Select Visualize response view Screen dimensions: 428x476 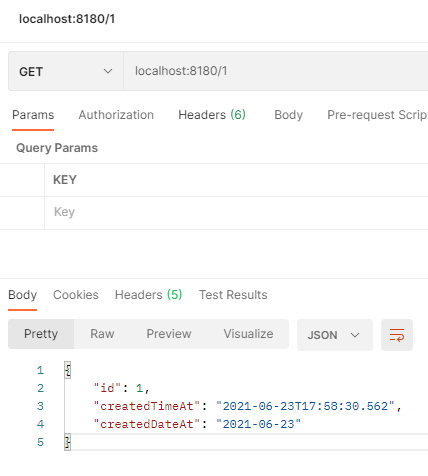tap(248, 334)
